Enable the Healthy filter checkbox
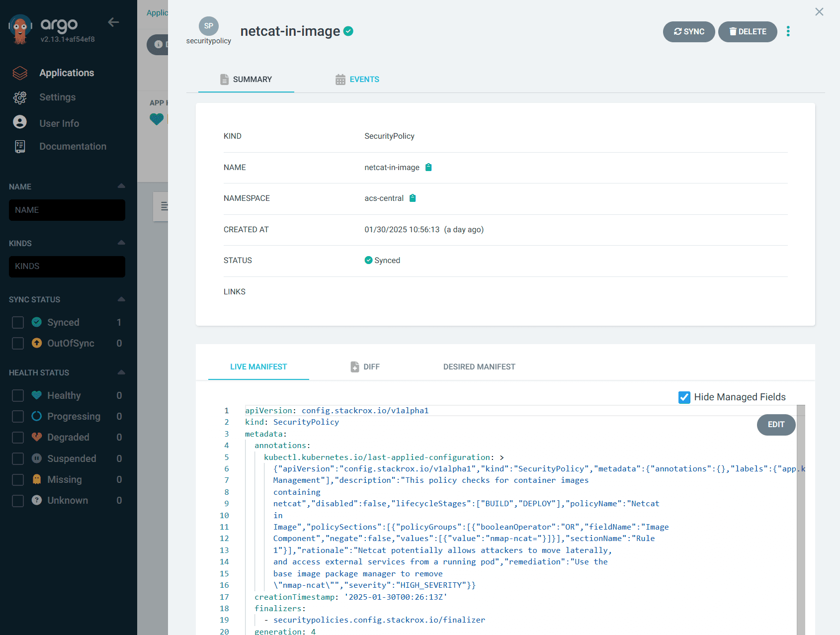This screenshot has height=635, width=840. (x=18, y=396)
